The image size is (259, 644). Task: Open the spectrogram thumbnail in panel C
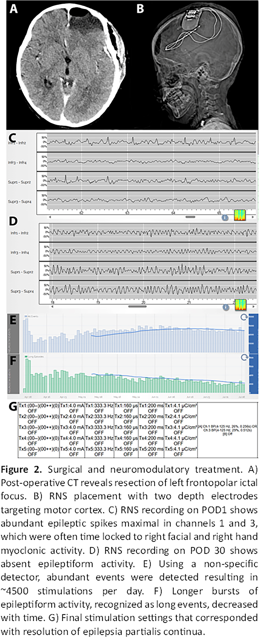coord(240,215)
